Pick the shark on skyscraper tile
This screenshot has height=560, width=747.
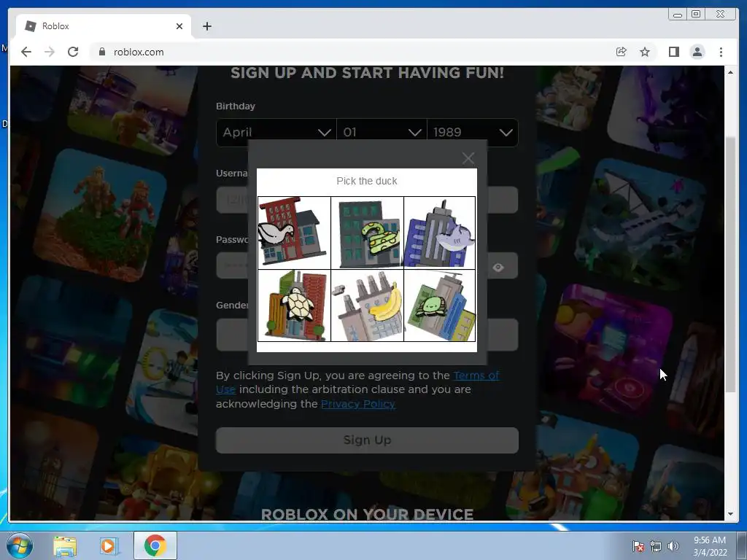(439, 233)
